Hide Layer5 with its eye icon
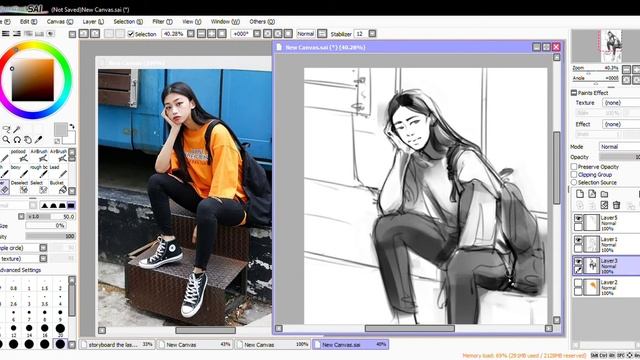 [x=578, y=218]
